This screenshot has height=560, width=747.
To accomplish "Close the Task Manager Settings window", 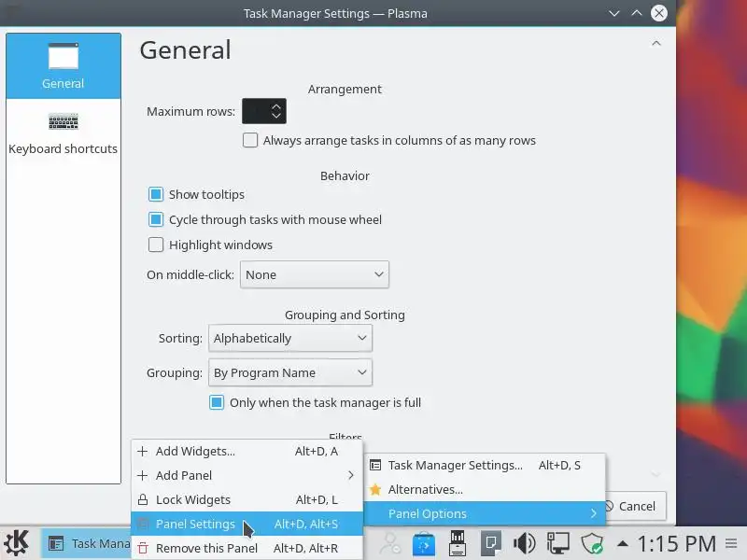I will point(659,13).
